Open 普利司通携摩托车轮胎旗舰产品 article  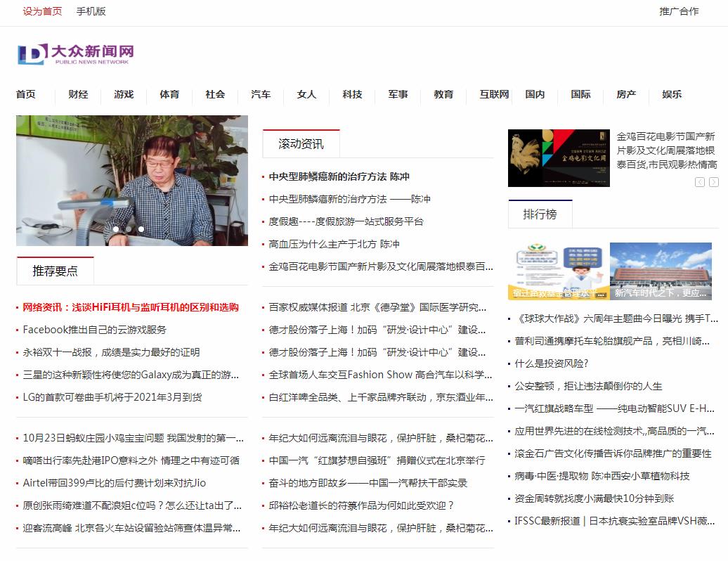(612, 341)
